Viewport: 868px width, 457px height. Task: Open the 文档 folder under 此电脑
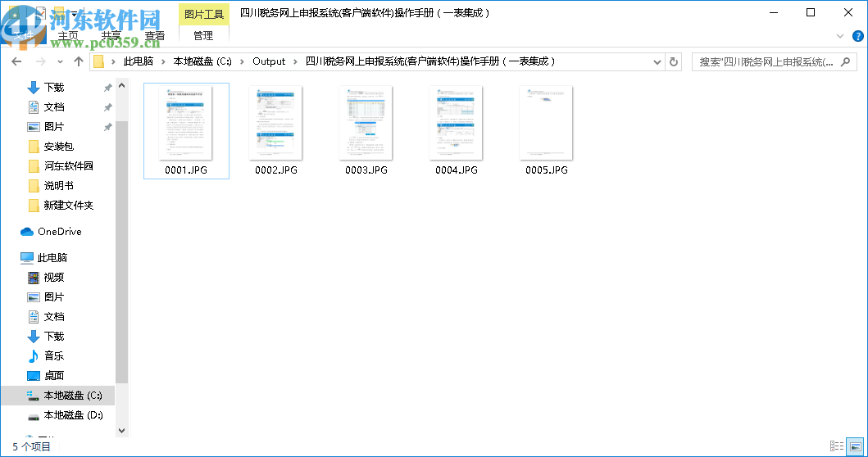[54, 316]
